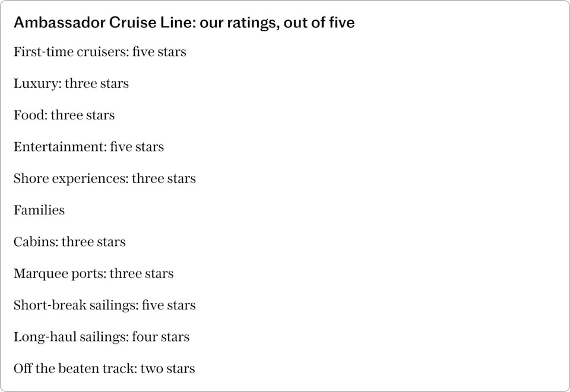Screen dimensions: 570x392
Task: Select the Food rating text
Action: point(64,115)
